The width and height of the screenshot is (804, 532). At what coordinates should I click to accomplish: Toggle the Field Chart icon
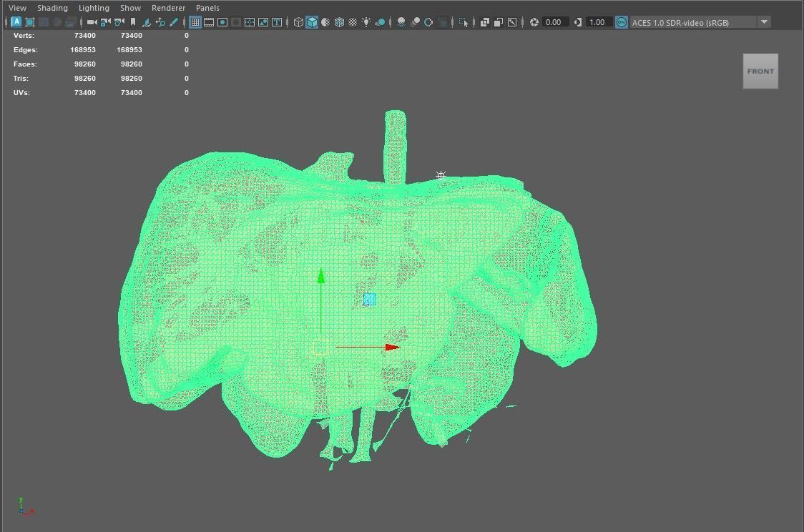236,22
